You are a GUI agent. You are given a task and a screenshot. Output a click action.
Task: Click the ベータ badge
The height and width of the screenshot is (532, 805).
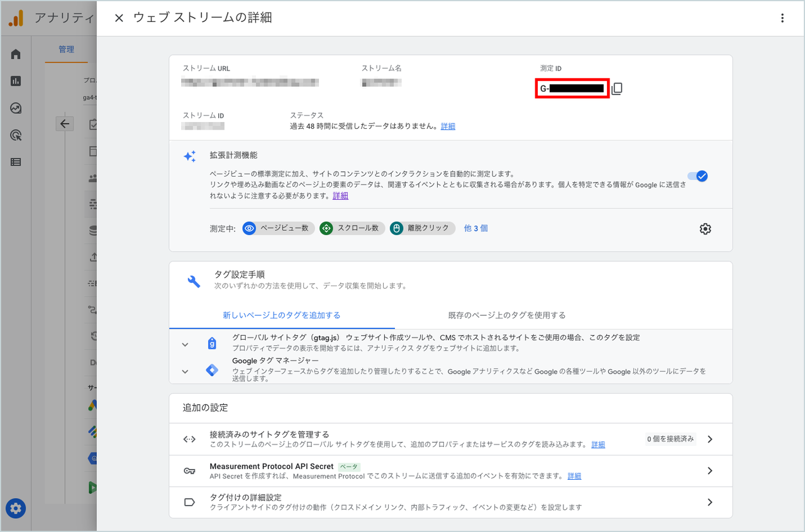(x=349, y=467)
